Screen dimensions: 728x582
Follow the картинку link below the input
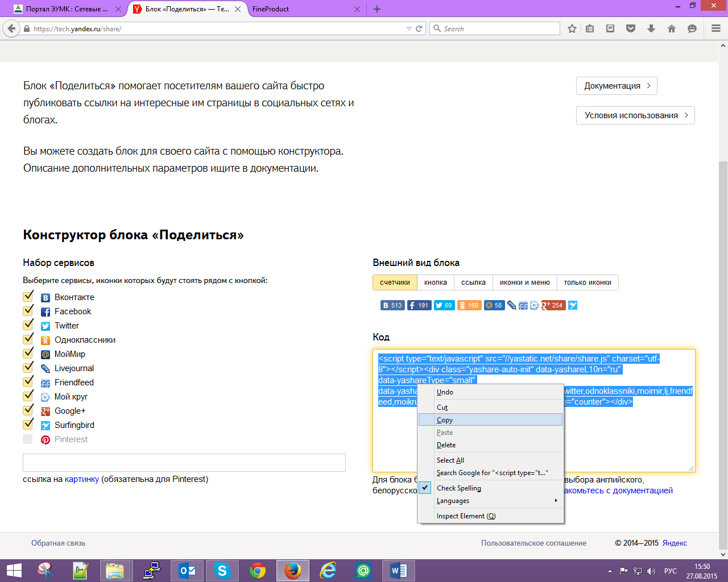pos(82,479)
